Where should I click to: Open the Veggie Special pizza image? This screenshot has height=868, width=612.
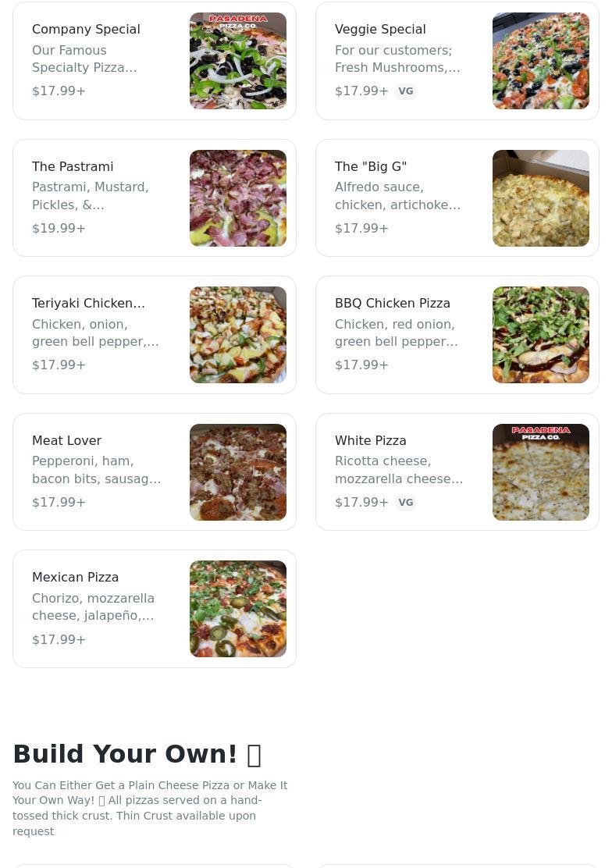(541, 61)
